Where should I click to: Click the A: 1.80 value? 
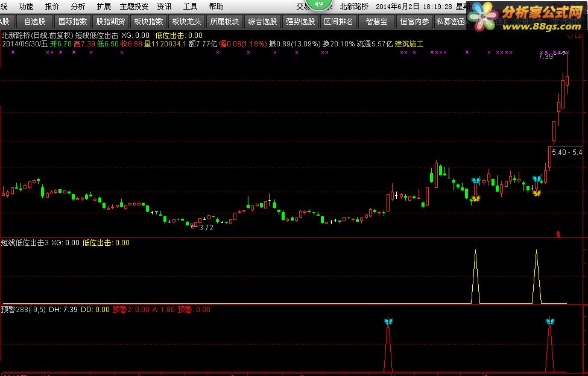point(163,309)
